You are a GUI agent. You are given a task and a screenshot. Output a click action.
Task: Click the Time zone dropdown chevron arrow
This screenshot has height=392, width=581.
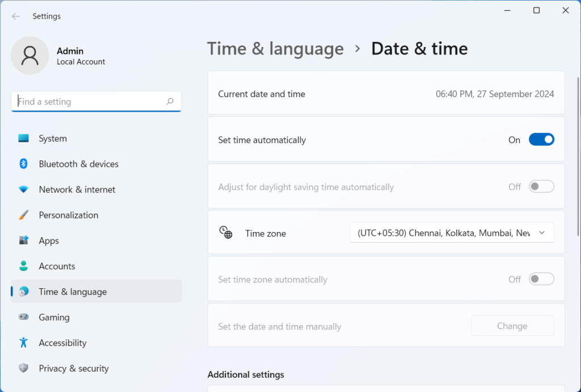(542, 233)
